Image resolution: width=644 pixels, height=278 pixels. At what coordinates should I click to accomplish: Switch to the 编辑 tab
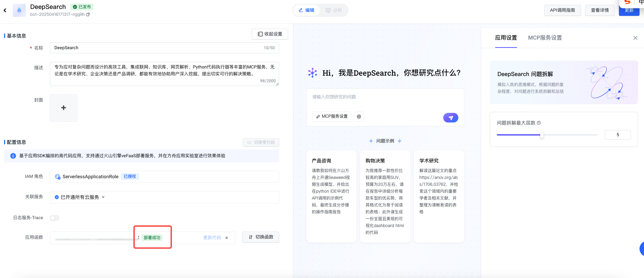pos(306,10)
